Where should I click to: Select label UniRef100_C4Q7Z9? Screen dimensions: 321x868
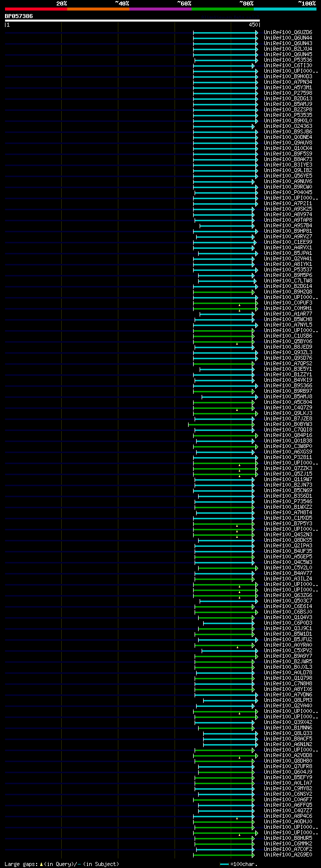[x=288, y=408]
